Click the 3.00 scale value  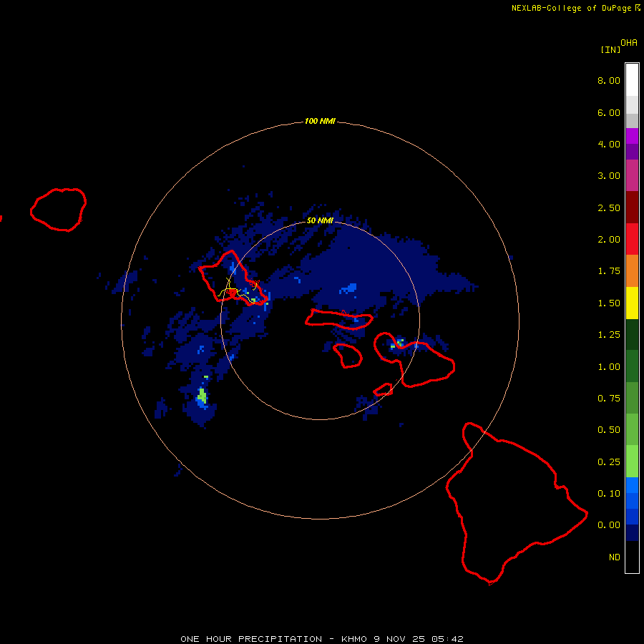click(609, 176)
